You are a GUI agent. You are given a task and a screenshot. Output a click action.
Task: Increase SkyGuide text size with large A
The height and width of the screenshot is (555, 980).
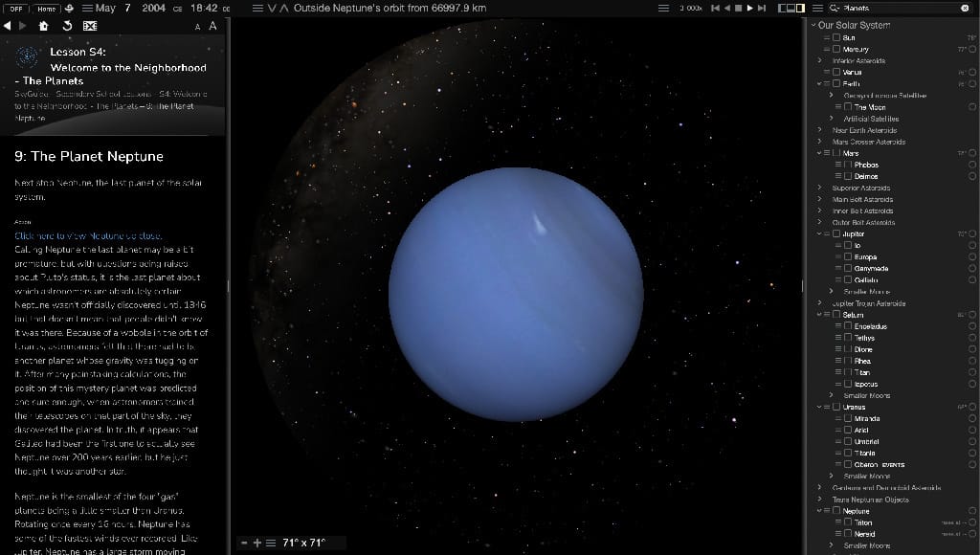pos(212,26)
